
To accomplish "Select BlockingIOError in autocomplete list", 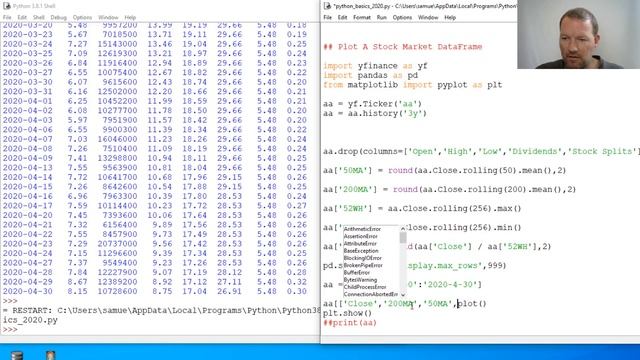I will [362, 258].
